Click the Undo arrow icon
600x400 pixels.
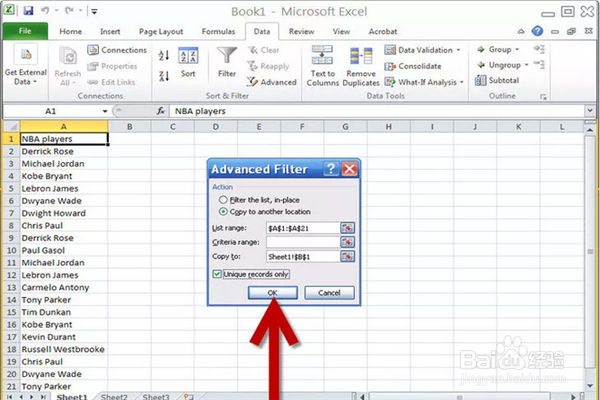(46, 11)
